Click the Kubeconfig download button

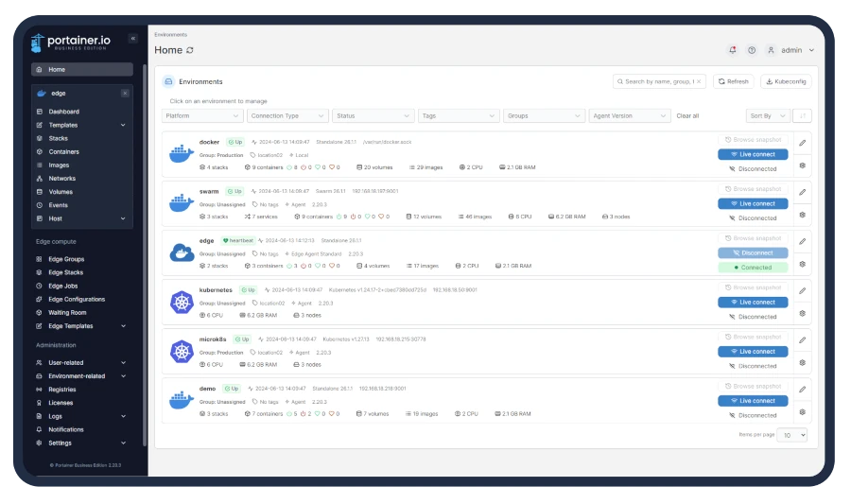coord(786,81)
